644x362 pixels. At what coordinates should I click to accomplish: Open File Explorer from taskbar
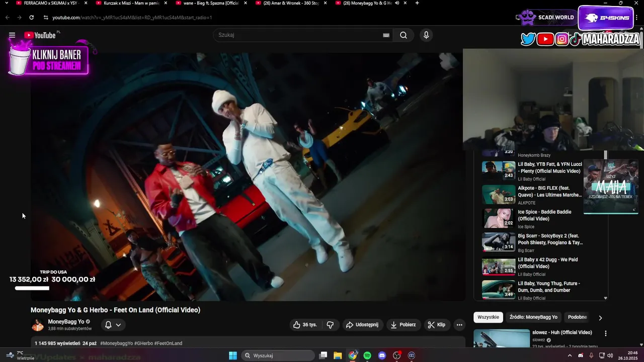(338, 355)
